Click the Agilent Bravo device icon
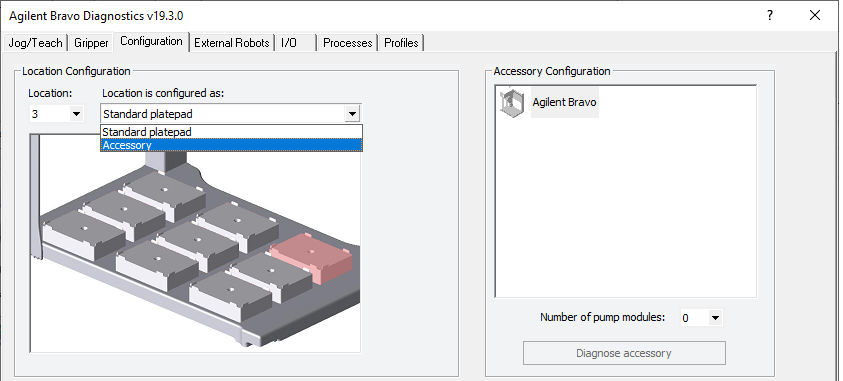The image size is (843, 381). point(511,103)
